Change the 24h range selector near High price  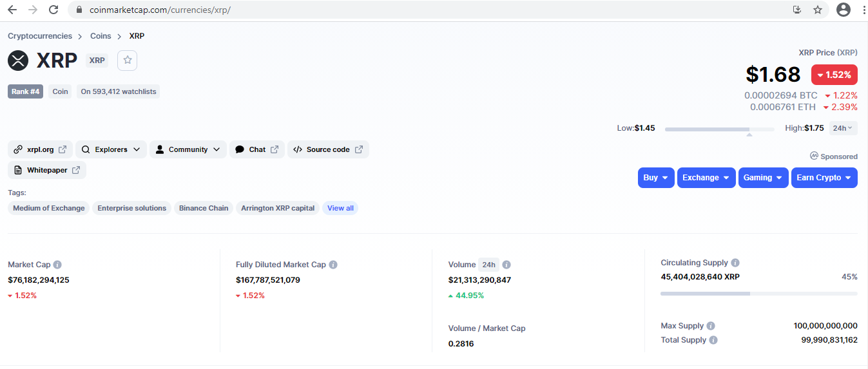click(x=843, y=128)
